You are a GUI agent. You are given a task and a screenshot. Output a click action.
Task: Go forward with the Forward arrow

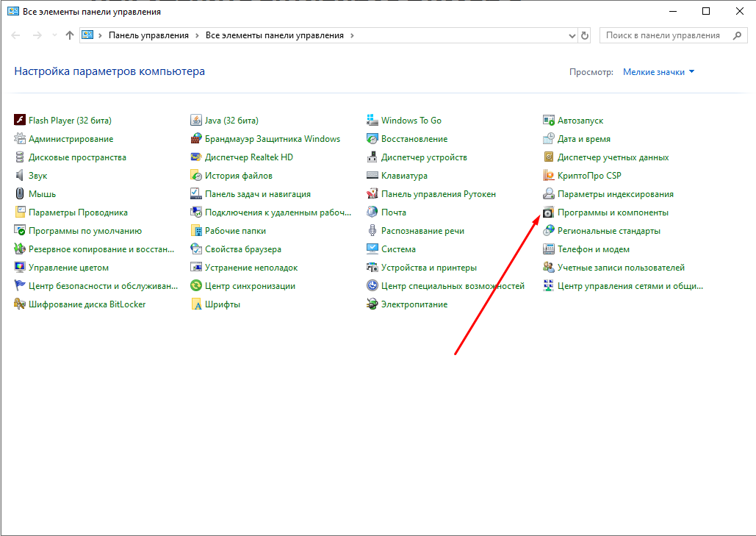(37, 35)
